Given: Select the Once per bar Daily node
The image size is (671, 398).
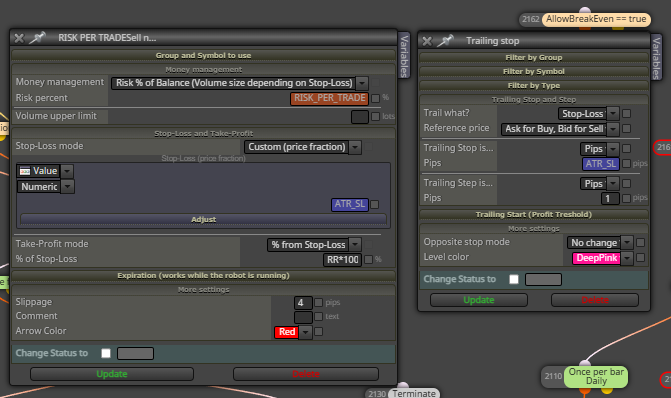Looking at the screenshot, I should 596,377.
